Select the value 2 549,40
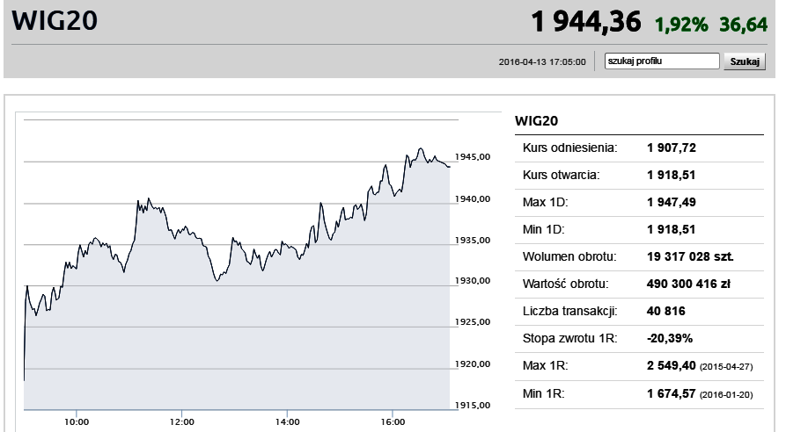Image resolution: width=786 pixels, height=432 pixels. pos(671,366)
